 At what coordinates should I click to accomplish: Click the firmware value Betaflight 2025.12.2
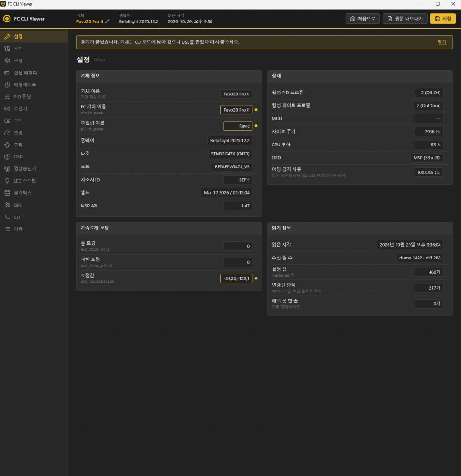click(x=230, y=141)
